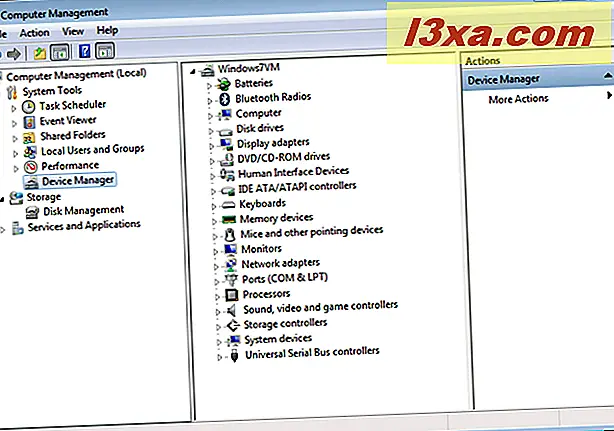This screenshot has width=614, height=431.
Task: Click the Task Scheduler clock icon
Action: click(x=29, y=106)
